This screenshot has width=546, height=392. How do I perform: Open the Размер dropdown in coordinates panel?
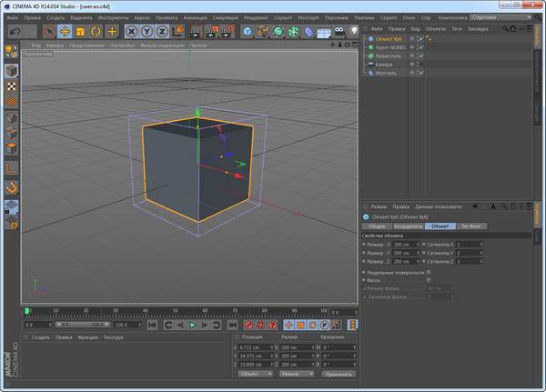(297, 374)
